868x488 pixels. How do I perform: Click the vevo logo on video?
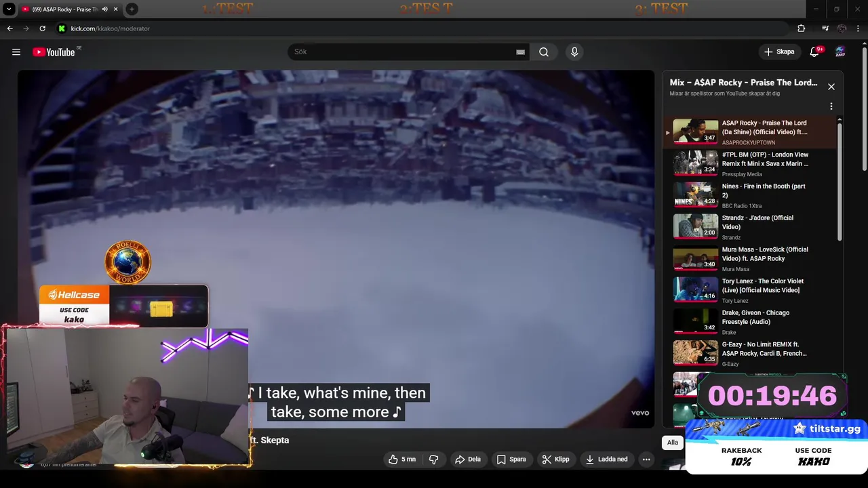(x=640, y=413)
